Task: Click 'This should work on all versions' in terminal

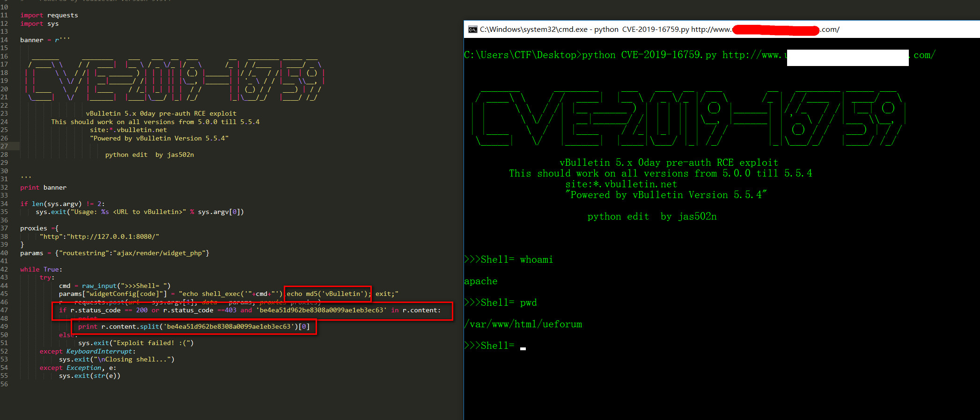Action: pos(661,174)
